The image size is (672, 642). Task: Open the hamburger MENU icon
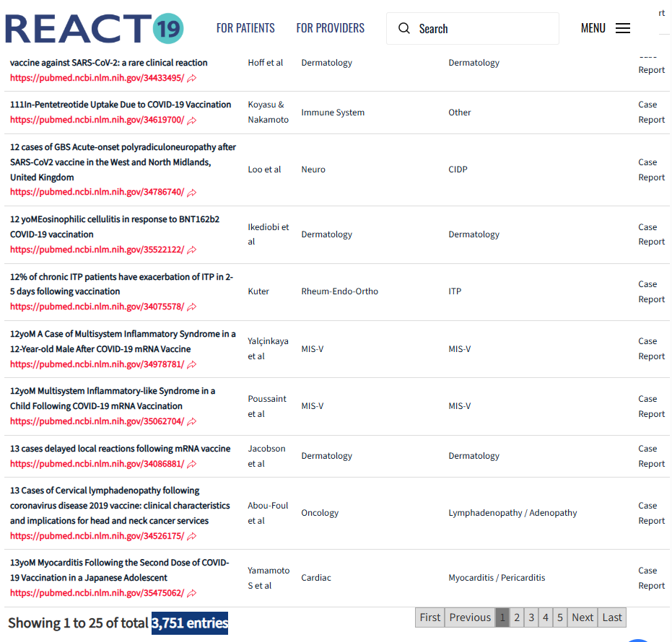click(x=622, y=29)
